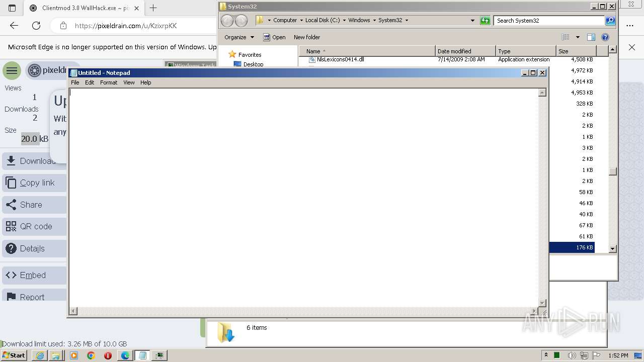Viewport: 644px width, 362px height.
Task: Click the Explorer refresh button
Action: [485, 21]
